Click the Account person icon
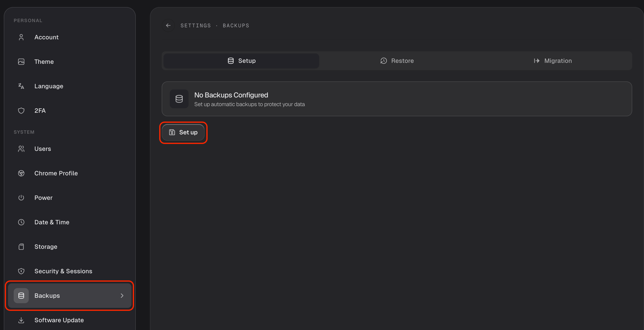 point(21,37)
